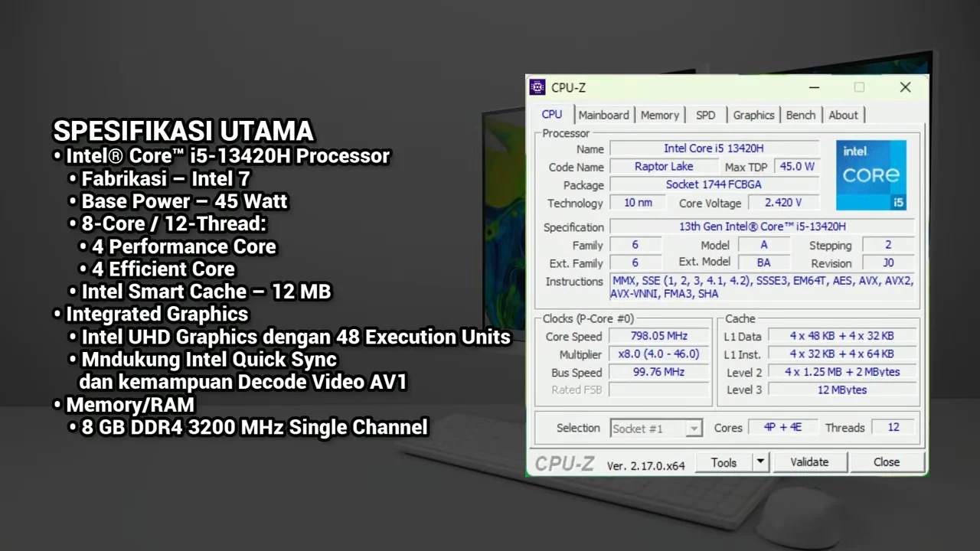Click the 'Clocks (P-Core #0)' group label
The image size is (980, 551).
588,318
